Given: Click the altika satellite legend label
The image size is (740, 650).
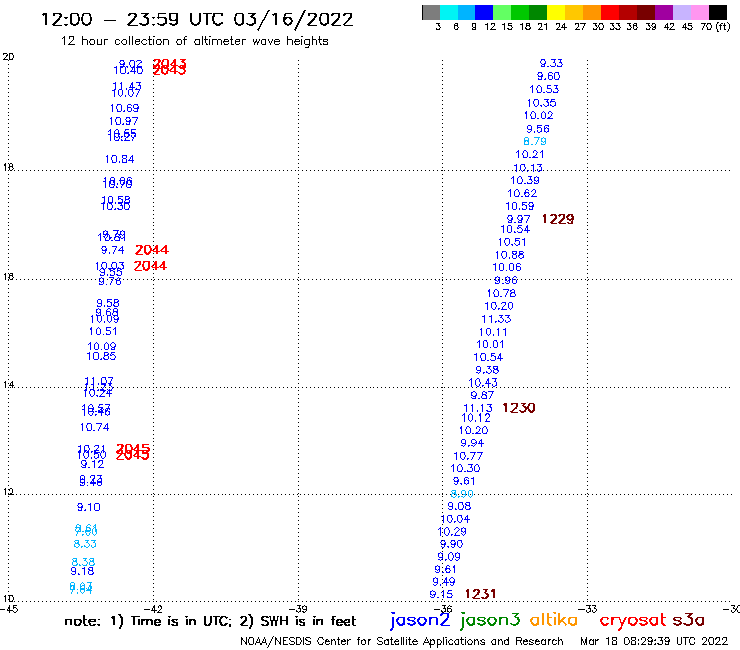Looking at the screenshot, I should [554, 620].
